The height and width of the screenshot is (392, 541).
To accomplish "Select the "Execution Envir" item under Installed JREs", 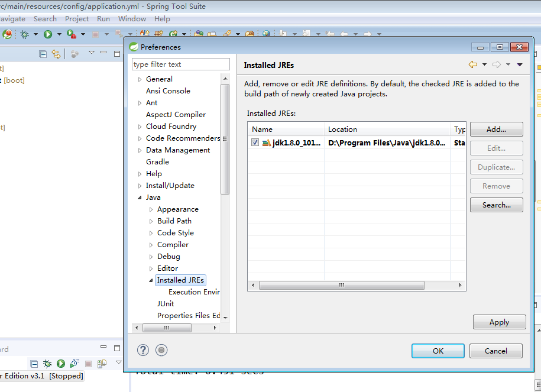I will (x=194, y=292).
